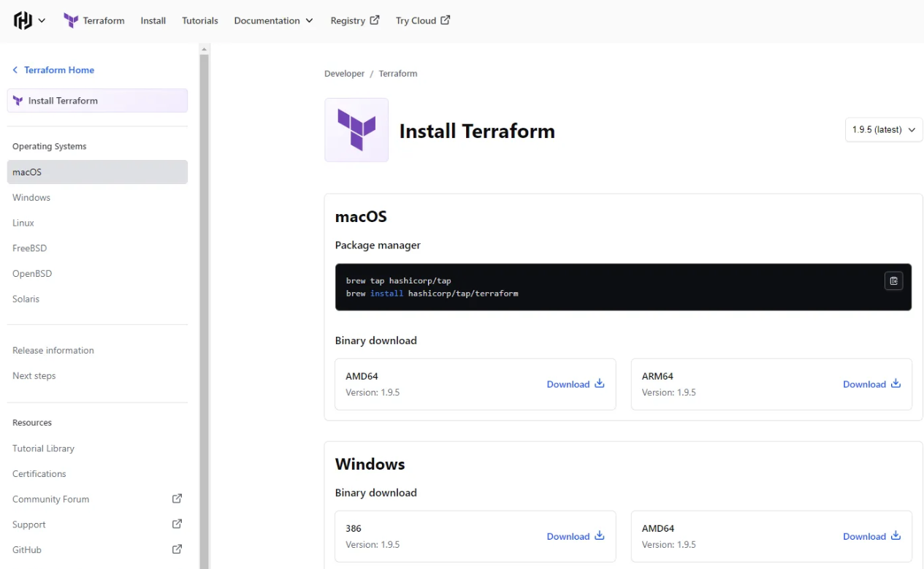Select macOS in Operating Systems list

97,172
